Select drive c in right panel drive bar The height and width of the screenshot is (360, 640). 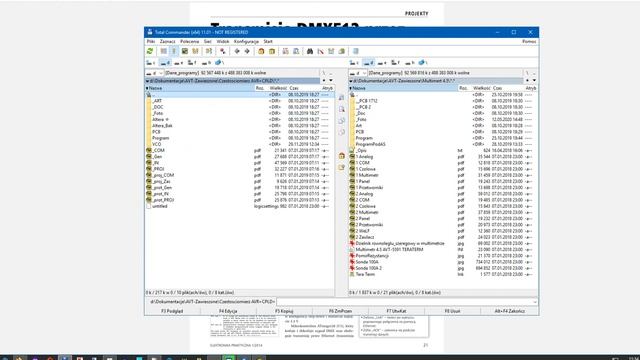[x=354, y=63]
